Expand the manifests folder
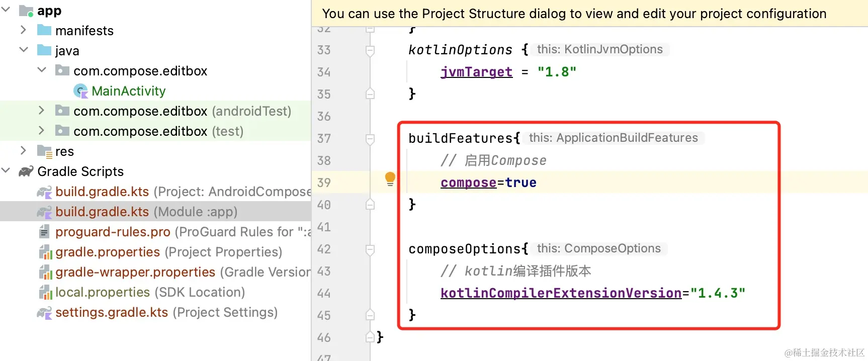Screen dimensions: 868x361 23,30
